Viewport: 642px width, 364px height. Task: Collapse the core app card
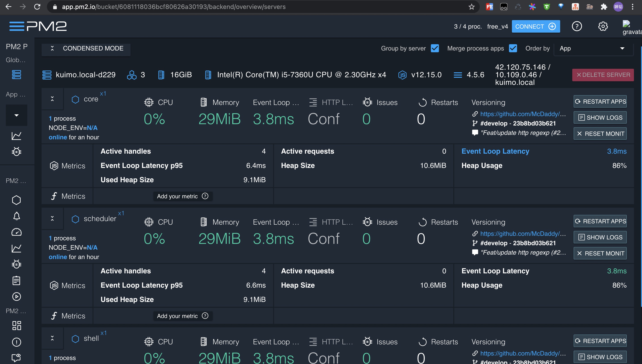pyautogui.click(x=52, y=99)
